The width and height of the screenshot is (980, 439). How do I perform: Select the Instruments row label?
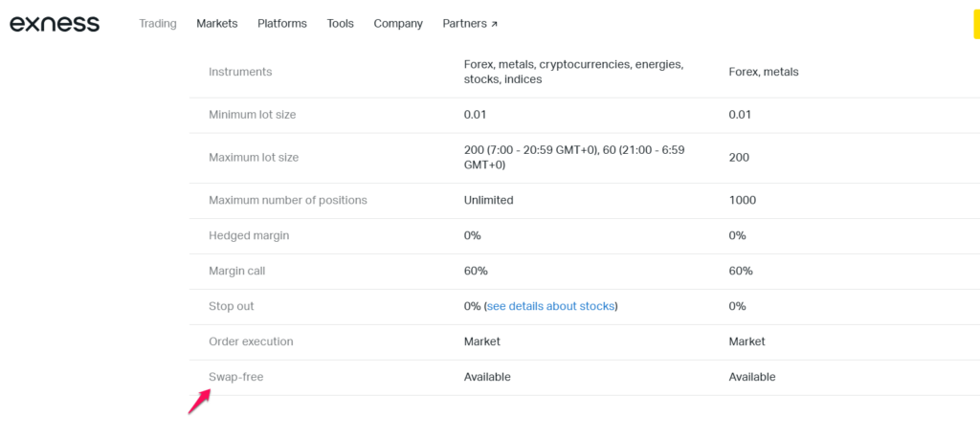(x=240, y=72)
